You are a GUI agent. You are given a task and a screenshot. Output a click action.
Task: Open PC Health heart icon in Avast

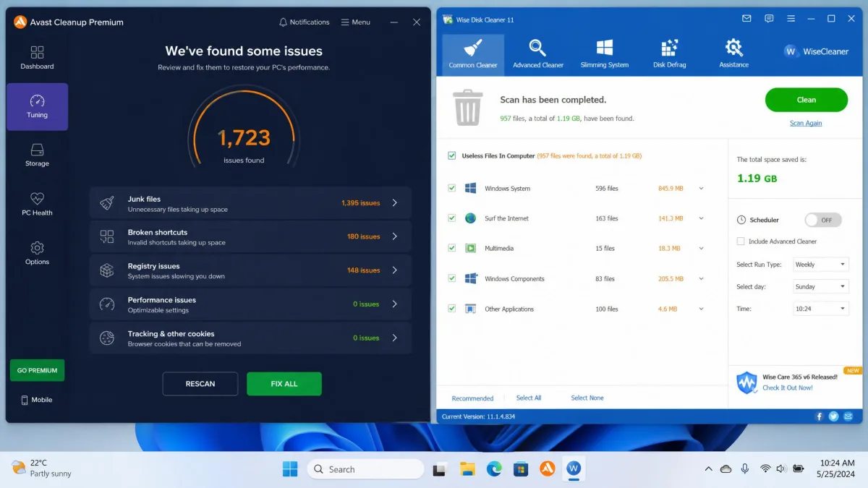[x=37, y=198]
